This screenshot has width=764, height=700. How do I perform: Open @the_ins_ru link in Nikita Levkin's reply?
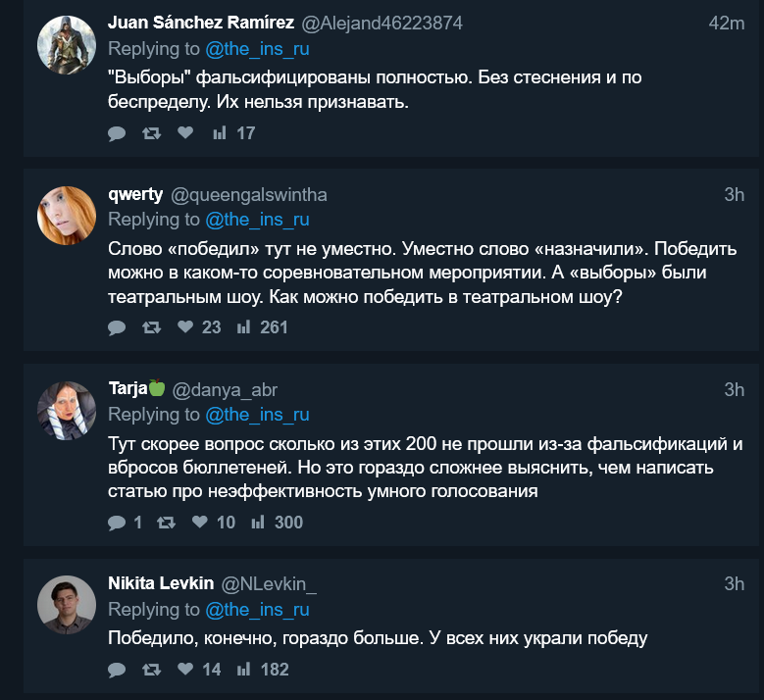click(257, 610)
